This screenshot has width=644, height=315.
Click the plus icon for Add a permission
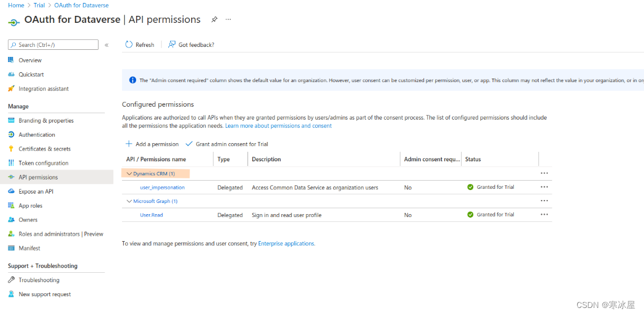tap(129, 144)
